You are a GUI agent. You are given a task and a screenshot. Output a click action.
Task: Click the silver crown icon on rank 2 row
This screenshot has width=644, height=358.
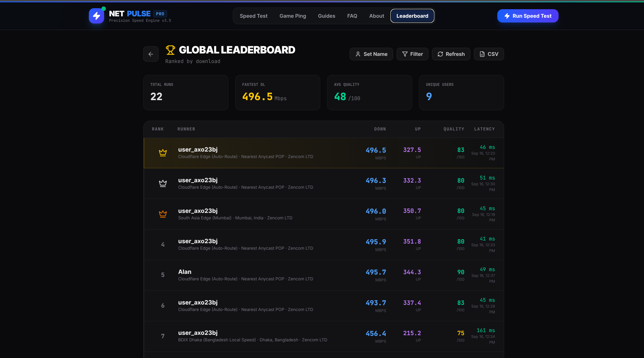(x=163, y=183)
